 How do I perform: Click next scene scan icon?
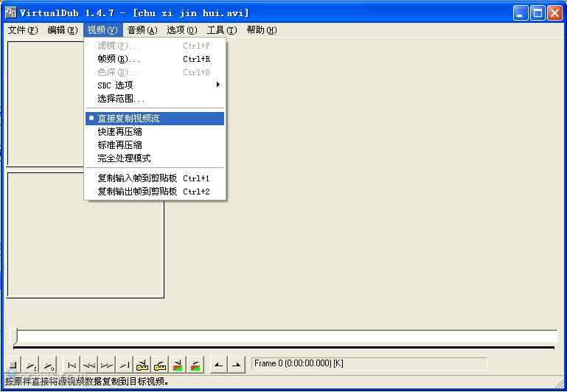pos(195,365)
